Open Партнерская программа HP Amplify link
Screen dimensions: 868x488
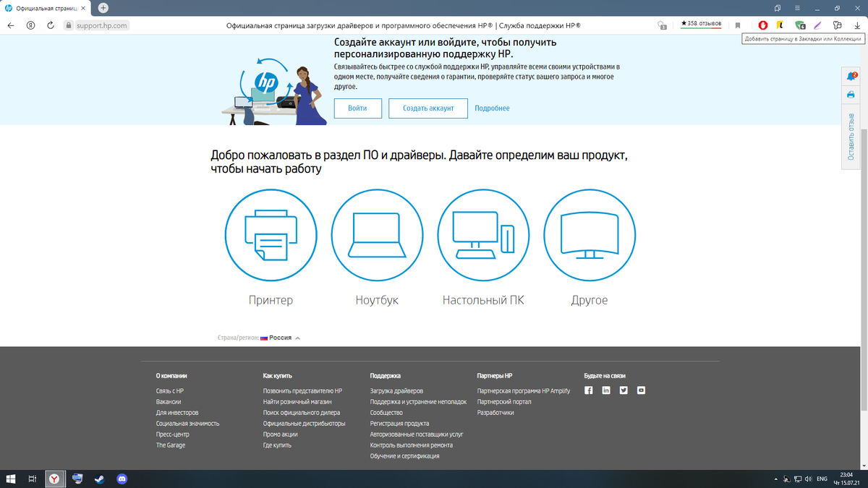(x=524, y=391)
